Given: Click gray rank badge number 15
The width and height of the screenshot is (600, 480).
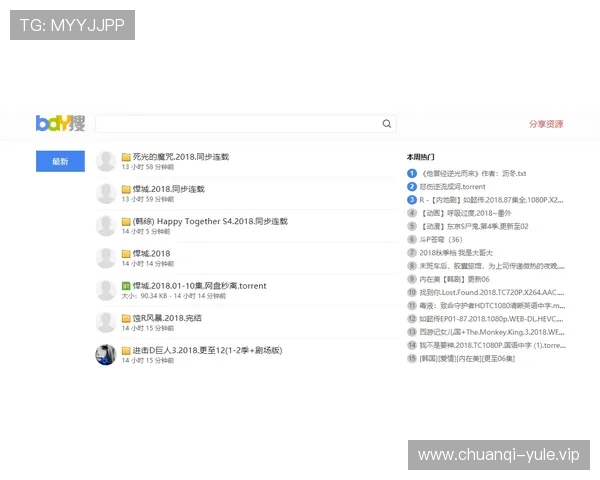Looking at the screenshot, I should tap(412, 358).
